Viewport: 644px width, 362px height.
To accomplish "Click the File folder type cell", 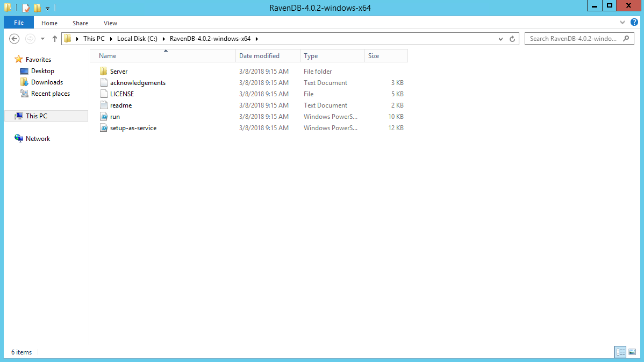I will click(318, 72).
